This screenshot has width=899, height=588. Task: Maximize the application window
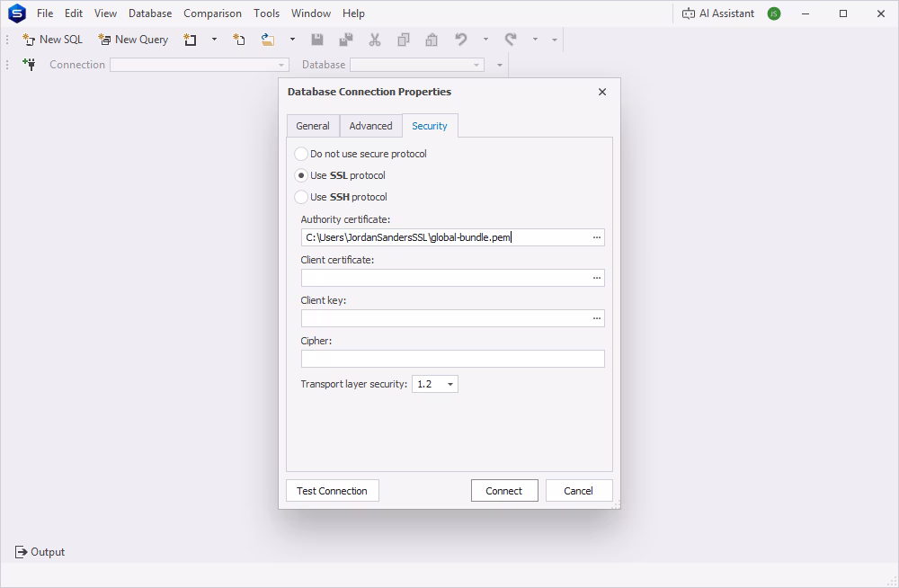click(x=843, y=13)
